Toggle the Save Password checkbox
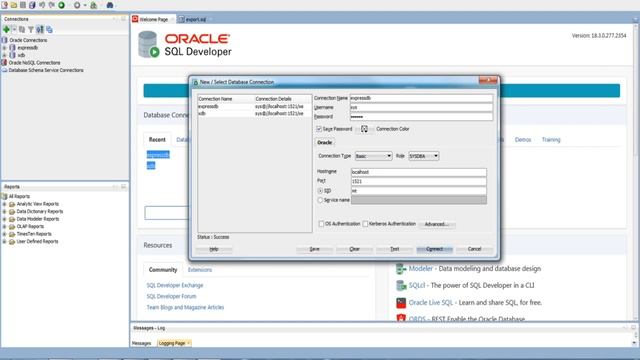This screenshot has width=640, height=360. (x=319, y=129)
